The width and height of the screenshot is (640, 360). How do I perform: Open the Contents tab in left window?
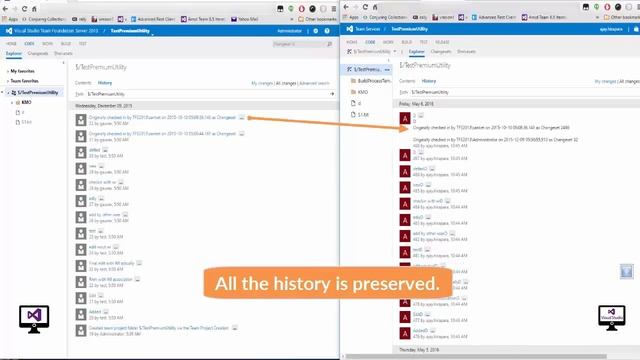click(83, 83)
